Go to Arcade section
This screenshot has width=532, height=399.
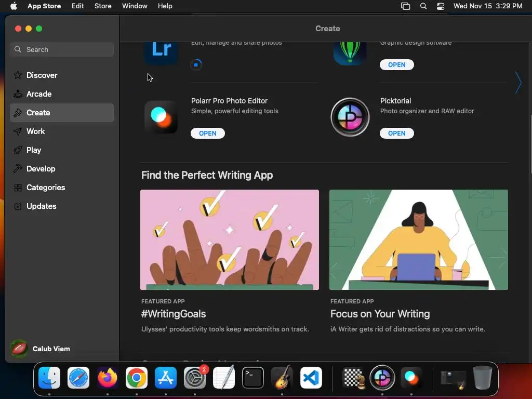coord(62,94)
